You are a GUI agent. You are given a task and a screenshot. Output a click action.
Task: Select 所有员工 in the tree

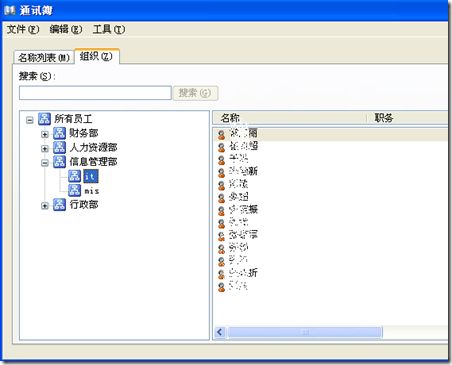(73, 119)
